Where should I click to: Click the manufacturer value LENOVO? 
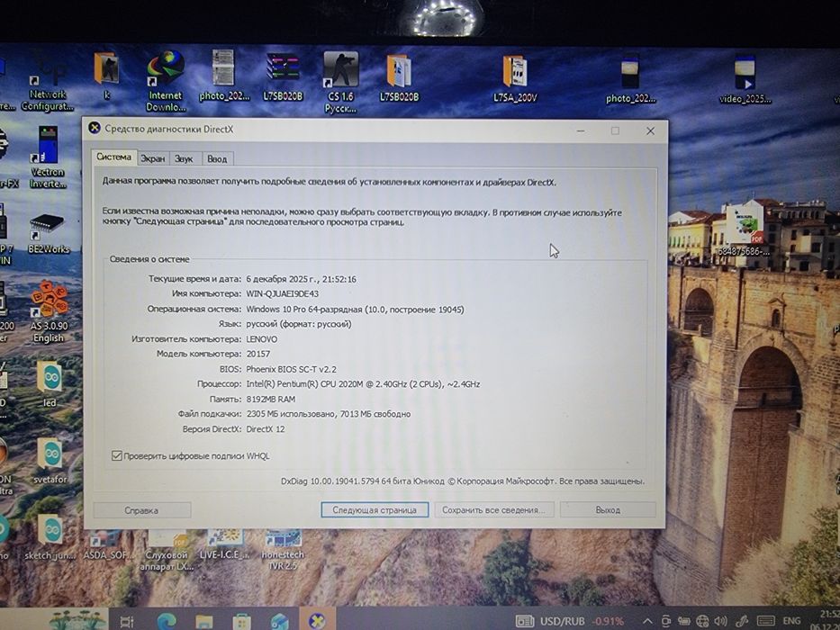(261, 339)
